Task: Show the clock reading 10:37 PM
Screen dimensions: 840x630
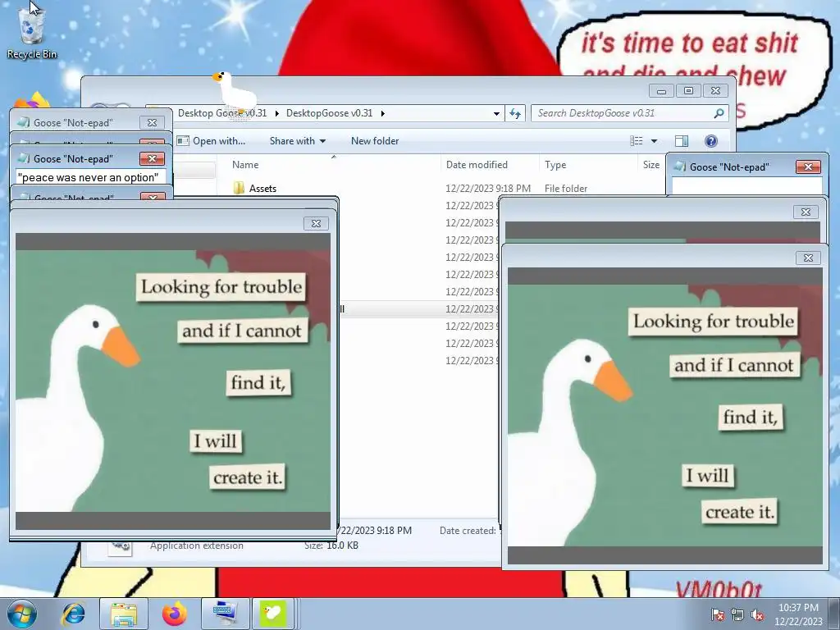Action: pos(798,608)
